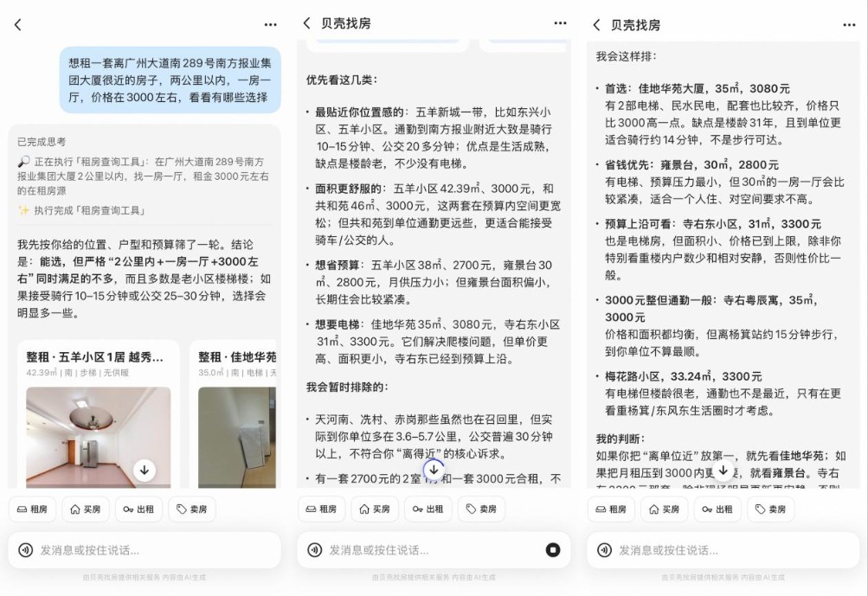Tap 梅花路小区，33.24㎡ entry
This screenshot has width=868, height=596.
pyautogui.click(x=720, y=394)
